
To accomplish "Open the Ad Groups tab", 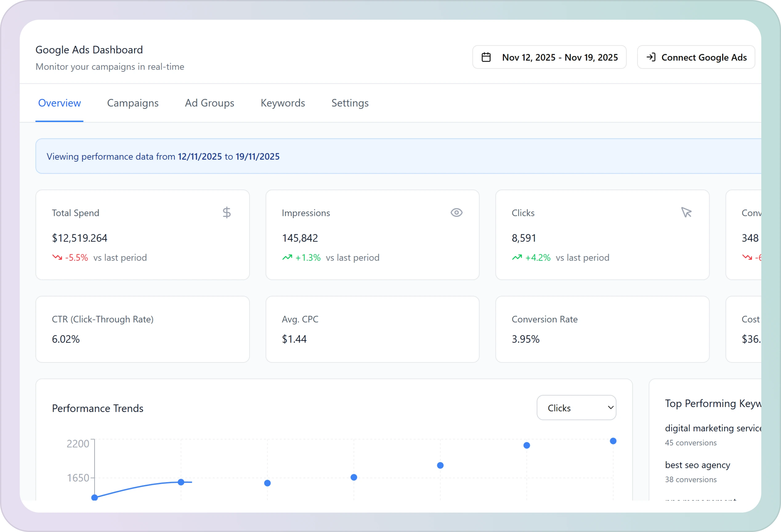I will pyautogui.click(x=209, y=103).
